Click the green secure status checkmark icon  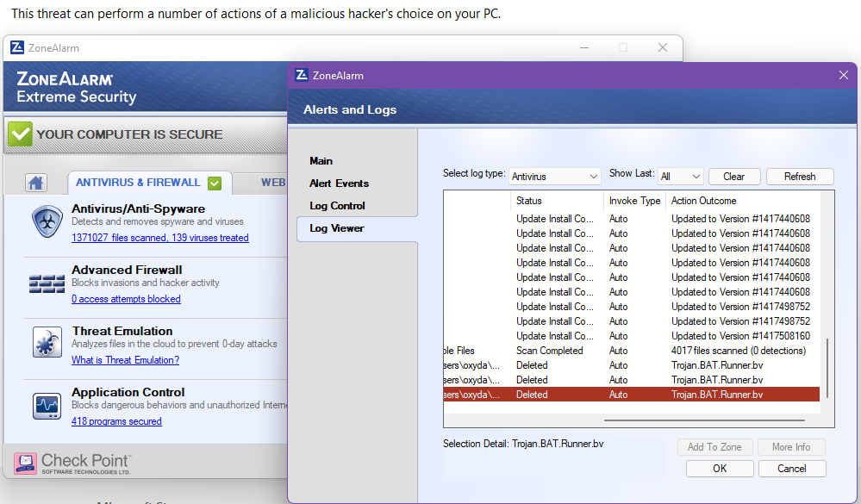[x=20, y=134]
